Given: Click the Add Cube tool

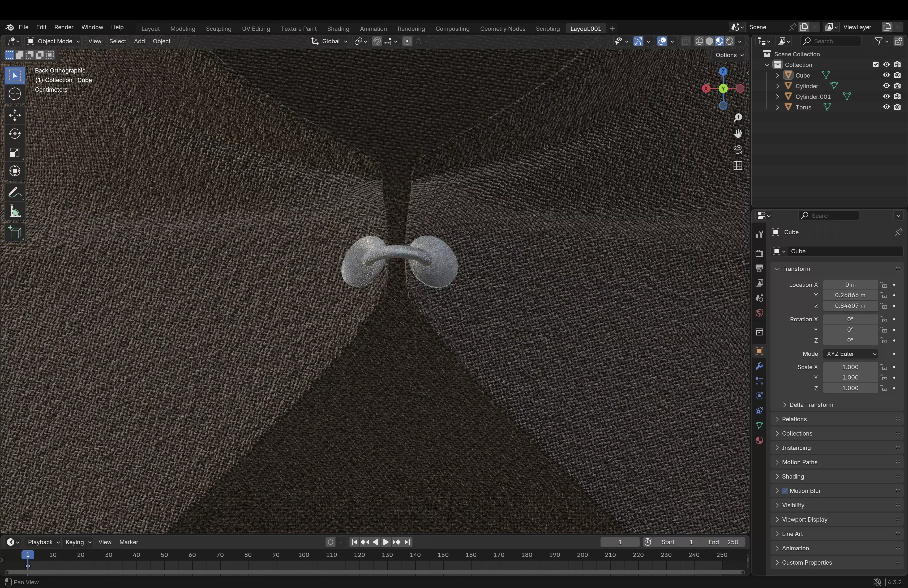Looking at the screenshot, I should tap(15, 232).
